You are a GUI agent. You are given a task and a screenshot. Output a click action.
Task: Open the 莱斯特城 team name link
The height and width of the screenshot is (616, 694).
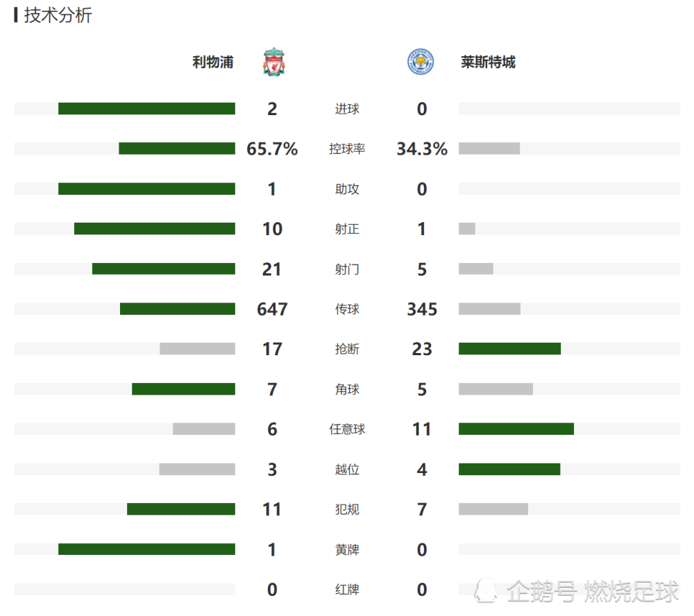click(488, 62)
